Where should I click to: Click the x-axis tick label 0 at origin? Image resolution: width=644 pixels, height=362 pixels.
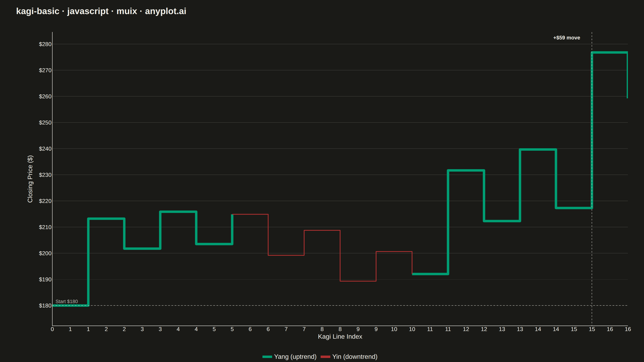coord(52,329)
